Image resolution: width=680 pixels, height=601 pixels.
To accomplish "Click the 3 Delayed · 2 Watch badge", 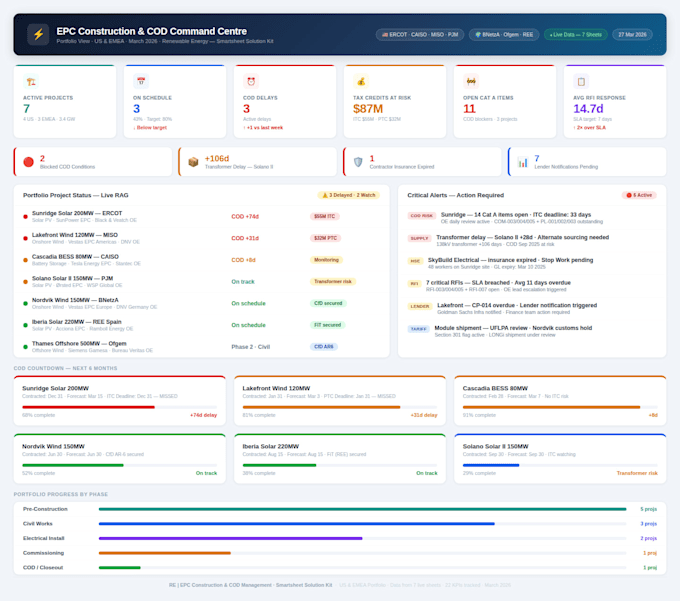I will tap(349, 195).
